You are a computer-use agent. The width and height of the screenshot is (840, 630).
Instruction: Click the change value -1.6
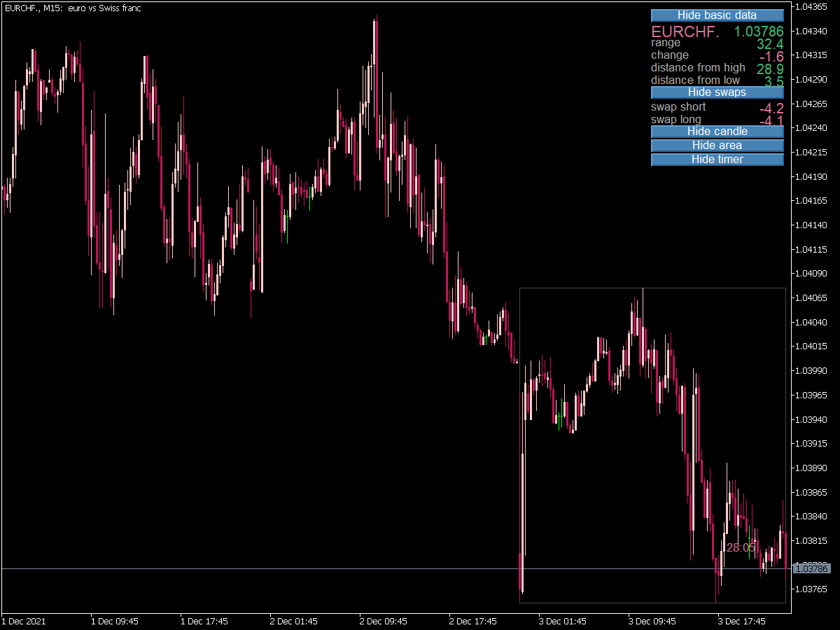tap(771, 57)
